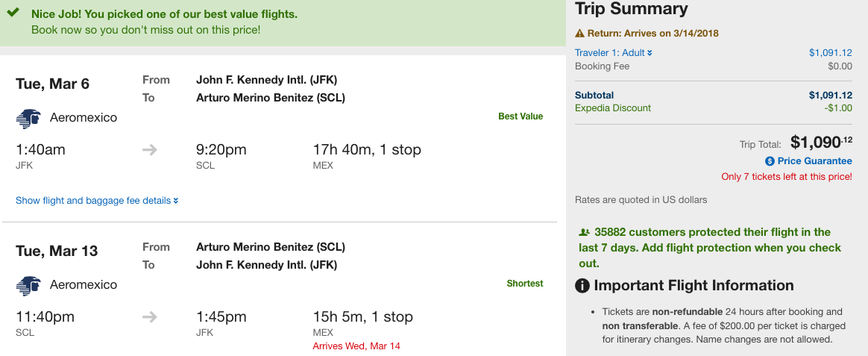Click the blue dollar Price Guarantee icon
Viewport: 868px width, 356px height.
coord(770,161)
